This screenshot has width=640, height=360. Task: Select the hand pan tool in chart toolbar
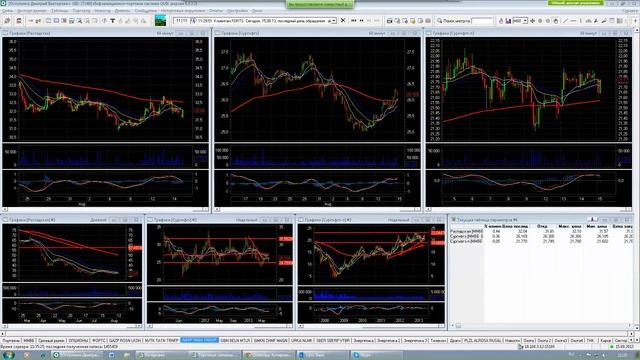click(556, 21)
